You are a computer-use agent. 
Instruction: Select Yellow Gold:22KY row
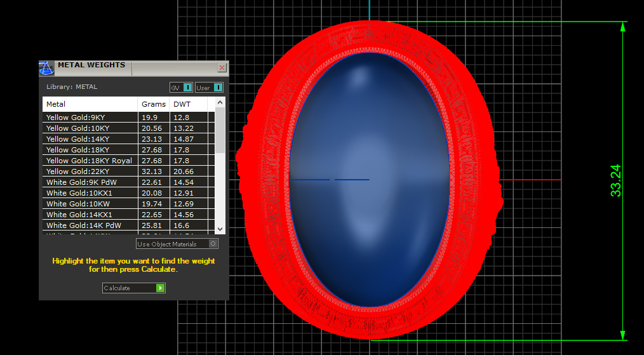[90, 171]
